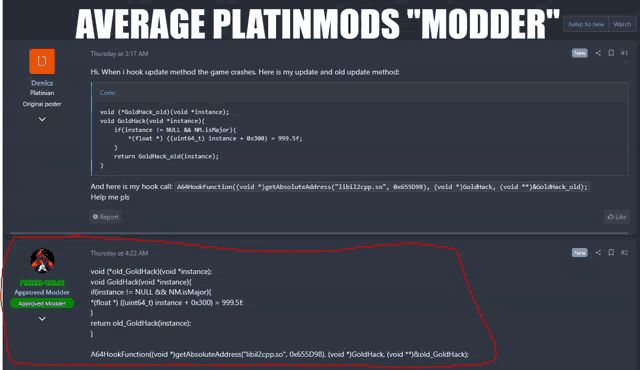
Task: Bookmark post #1 icon
Action: [611, 53]
